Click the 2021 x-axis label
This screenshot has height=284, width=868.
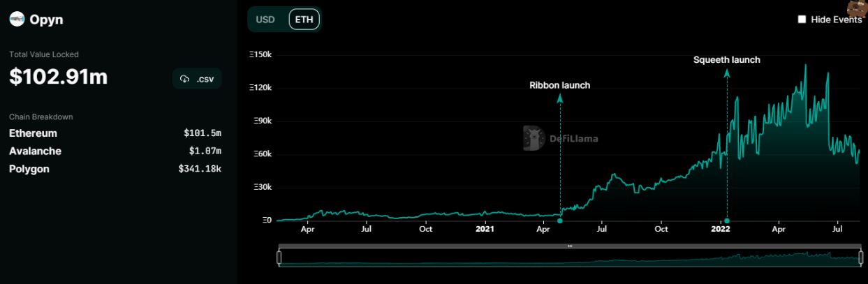[x=485, y=228]
